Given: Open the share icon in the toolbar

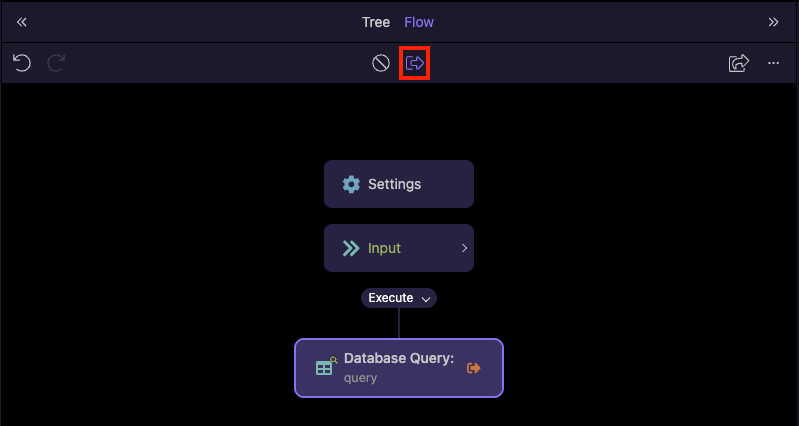Looking at the screenshot, I should point(738,63).
